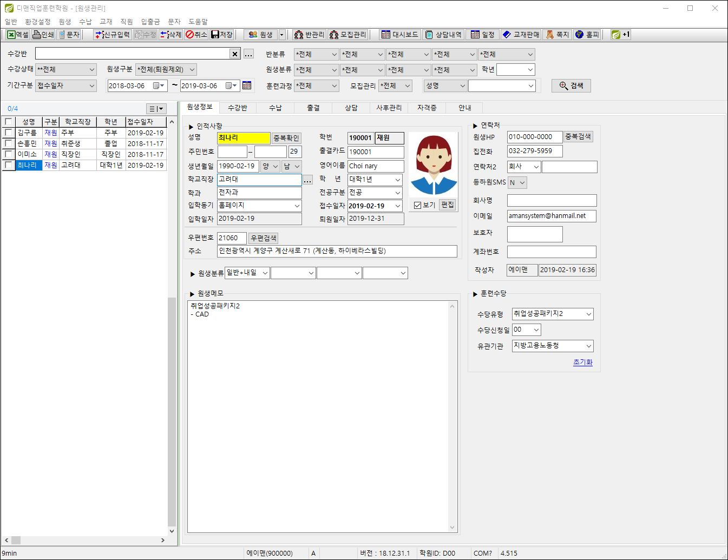Open the 수당유형 취업성공패키지2 dropdown
Image resolution: width=728 pixels, height=560 pixels.
pyautogui.click(x=553, y=314)
